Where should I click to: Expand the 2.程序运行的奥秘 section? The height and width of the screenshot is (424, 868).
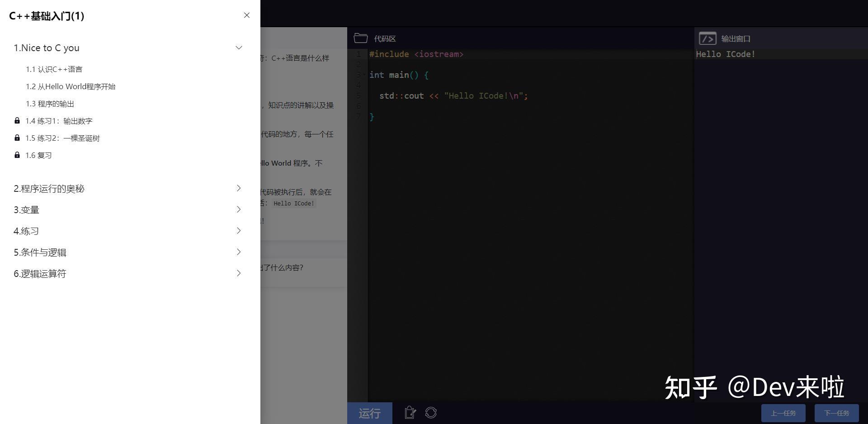(x=239, y=188)
